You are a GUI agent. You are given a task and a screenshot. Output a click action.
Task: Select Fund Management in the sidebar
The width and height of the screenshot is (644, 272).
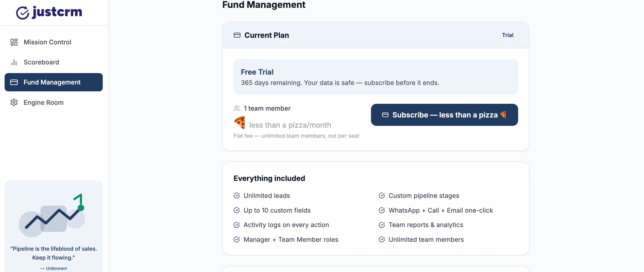pyautogui.click(x=54, y=82)
